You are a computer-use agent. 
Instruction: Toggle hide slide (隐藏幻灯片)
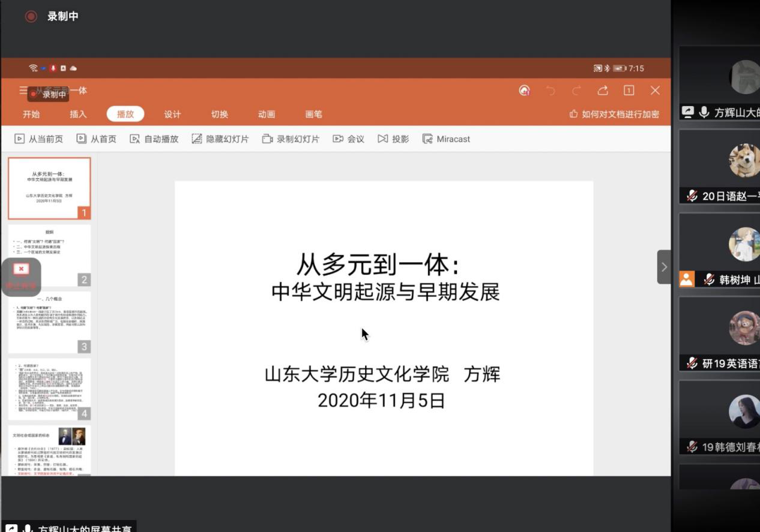point(220,139)
